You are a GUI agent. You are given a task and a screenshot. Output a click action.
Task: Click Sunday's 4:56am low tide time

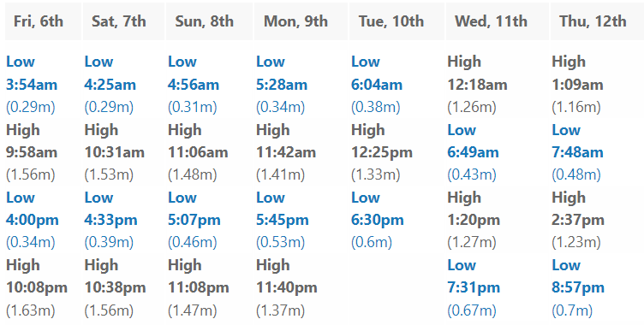(194, 85)
